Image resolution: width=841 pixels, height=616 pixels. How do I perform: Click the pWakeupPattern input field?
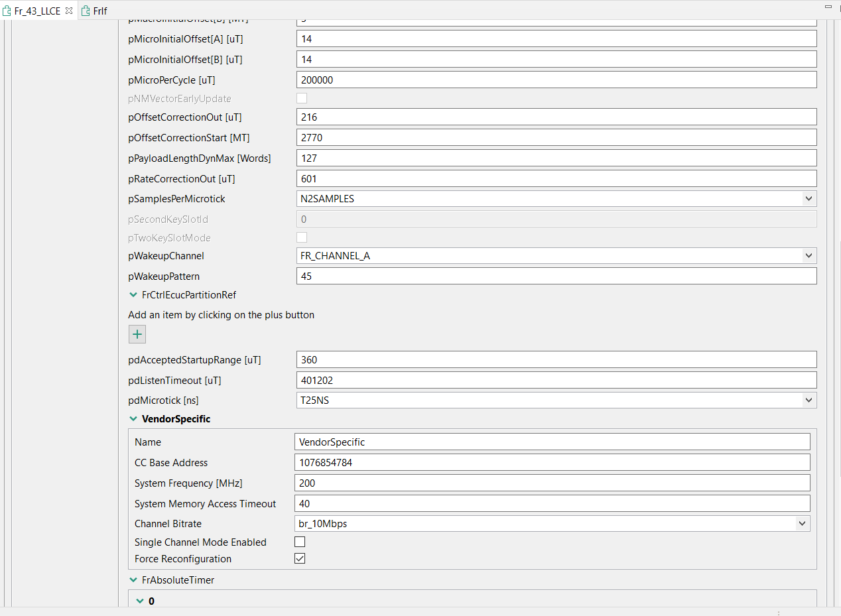click(x=556, y=276)
